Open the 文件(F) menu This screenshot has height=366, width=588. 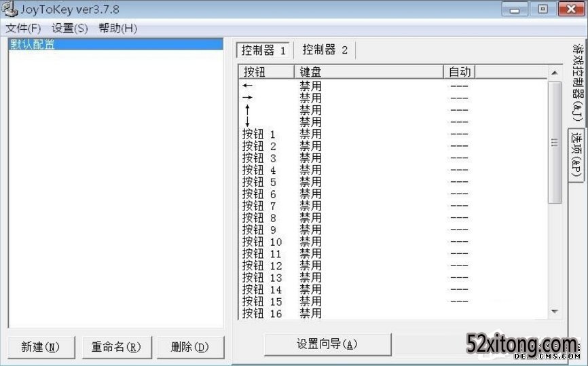point(23,28)
